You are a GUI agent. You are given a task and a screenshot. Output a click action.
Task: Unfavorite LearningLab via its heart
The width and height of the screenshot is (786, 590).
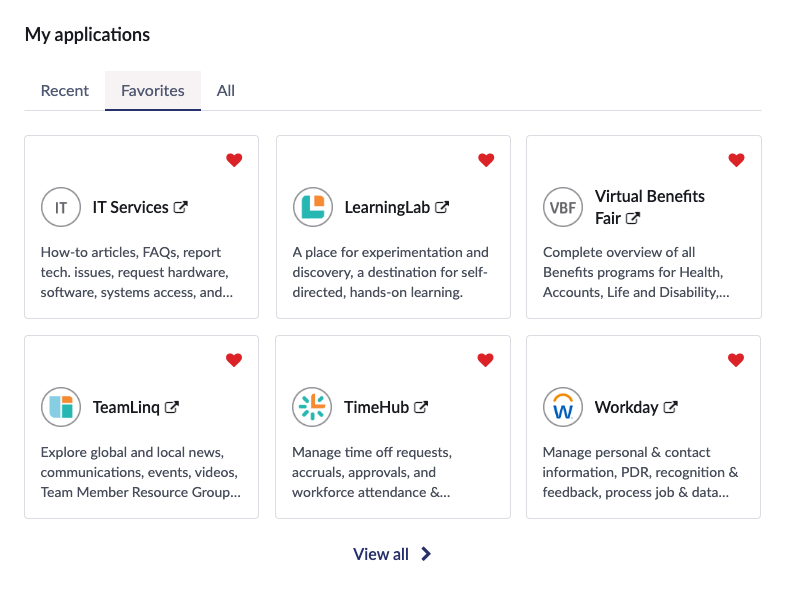pyautogui.click(x=486, y=160)
